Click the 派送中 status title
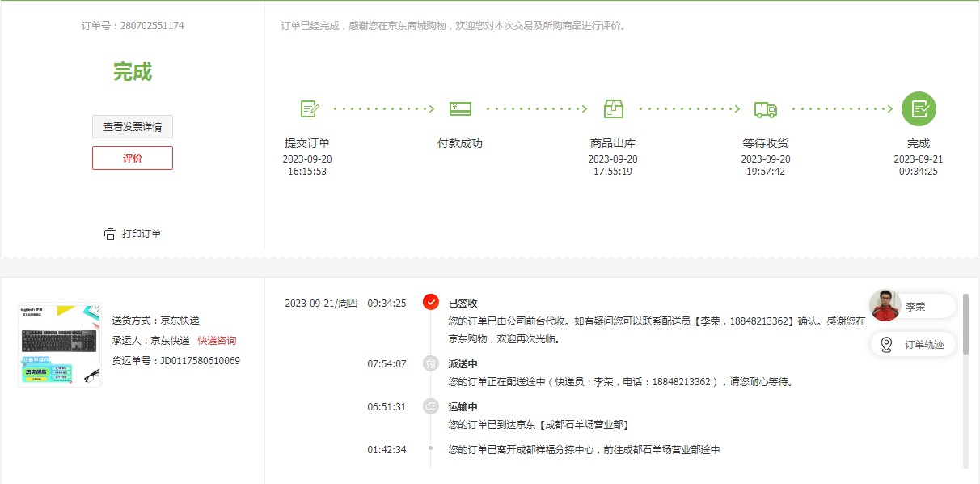 [463, 364]
